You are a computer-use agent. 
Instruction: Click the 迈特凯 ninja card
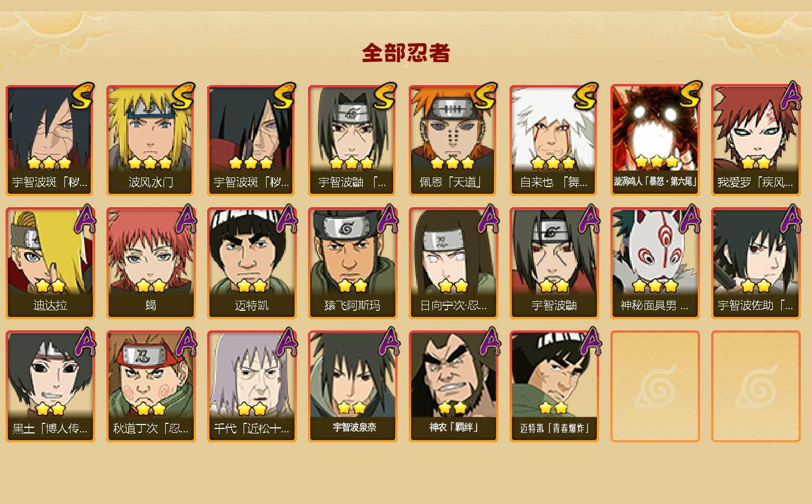pyautogui.click(x=251, y=263)
